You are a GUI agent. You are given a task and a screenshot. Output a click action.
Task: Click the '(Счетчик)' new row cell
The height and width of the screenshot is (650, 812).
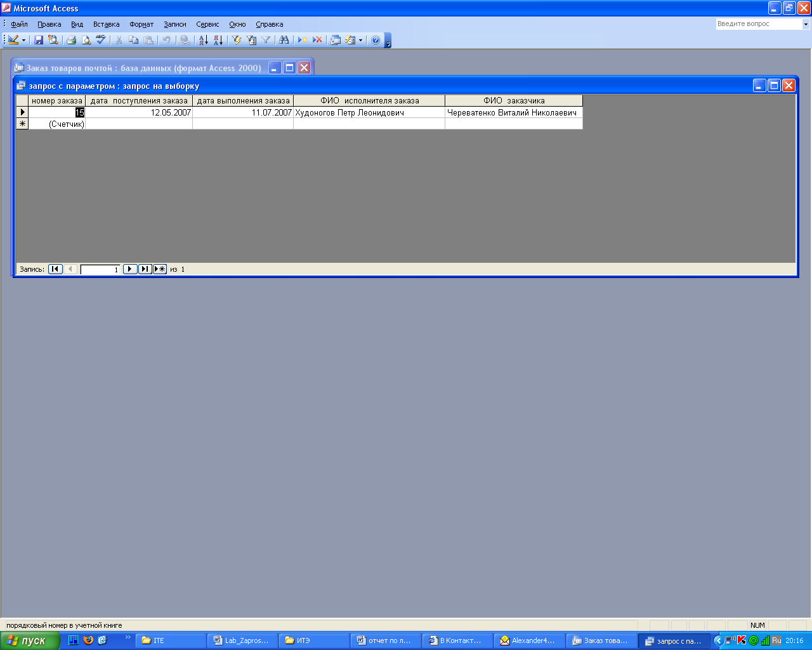(57, 124)
